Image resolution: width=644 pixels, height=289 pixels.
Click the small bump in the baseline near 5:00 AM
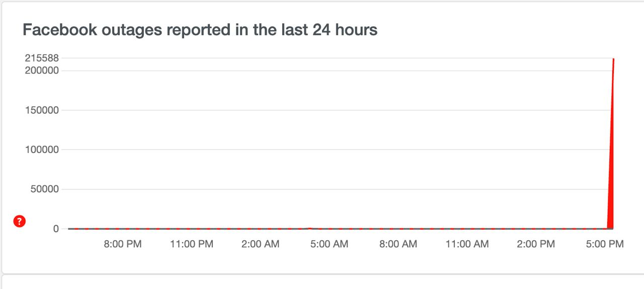(x=310, y=228)
